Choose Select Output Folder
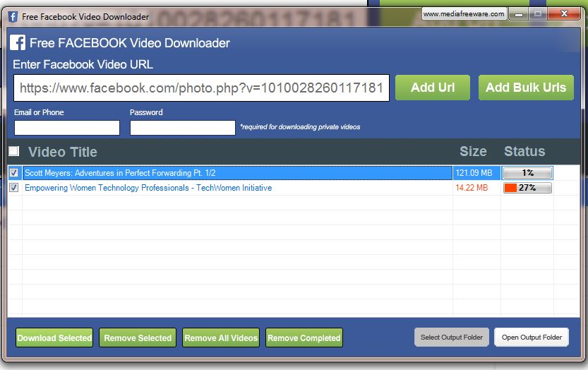This screenshot has width=588, height=370. 452,338
